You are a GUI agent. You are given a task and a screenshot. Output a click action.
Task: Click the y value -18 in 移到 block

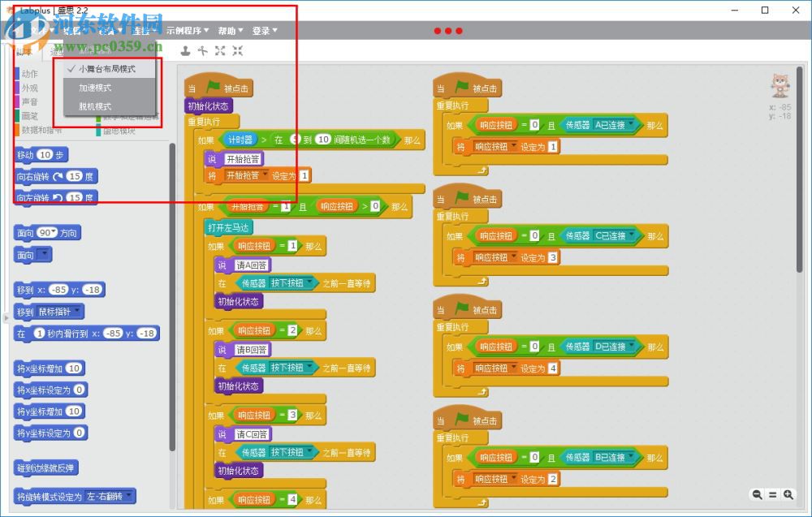tap(93, 290)
